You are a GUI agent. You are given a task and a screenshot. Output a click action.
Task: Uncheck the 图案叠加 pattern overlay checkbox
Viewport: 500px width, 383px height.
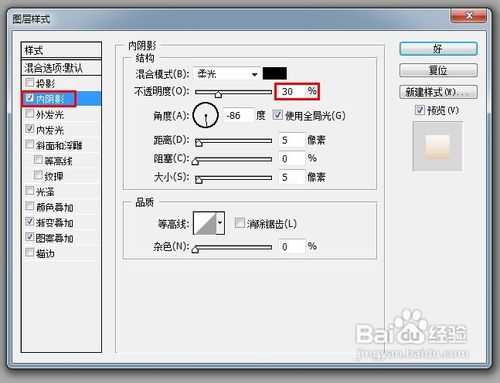point(30,237)
